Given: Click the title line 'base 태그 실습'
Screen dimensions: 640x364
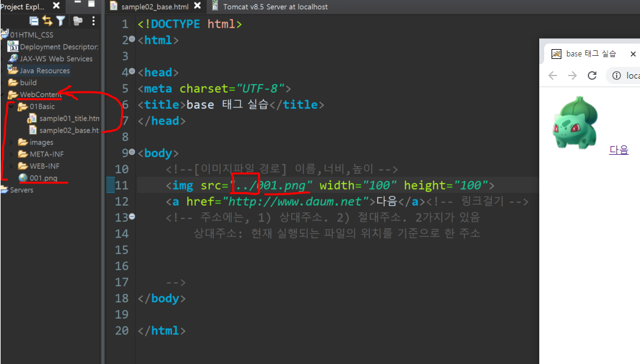Looking at the screenshot, I should coord(230,105).
